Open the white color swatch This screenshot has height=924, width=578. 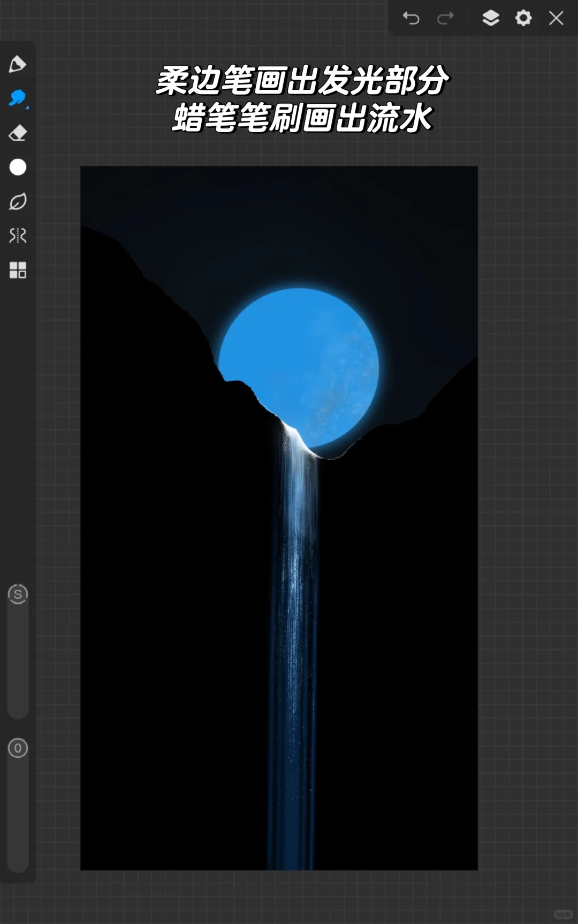(18, 167)
